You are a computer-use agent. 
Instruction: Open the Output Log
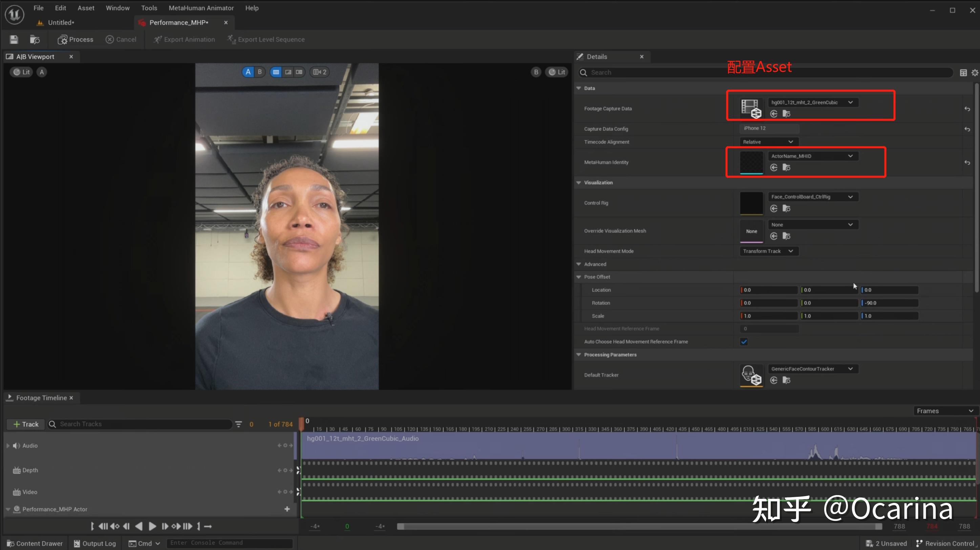point(95,543)
